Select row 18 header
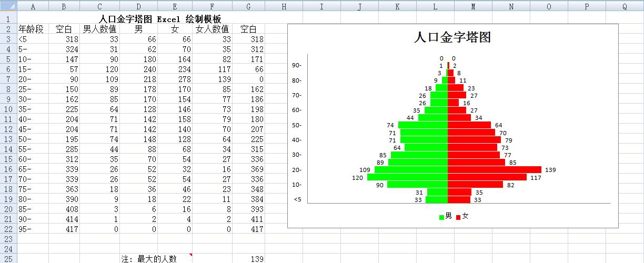The image size is (644, 263). click(x=8, y=189)
